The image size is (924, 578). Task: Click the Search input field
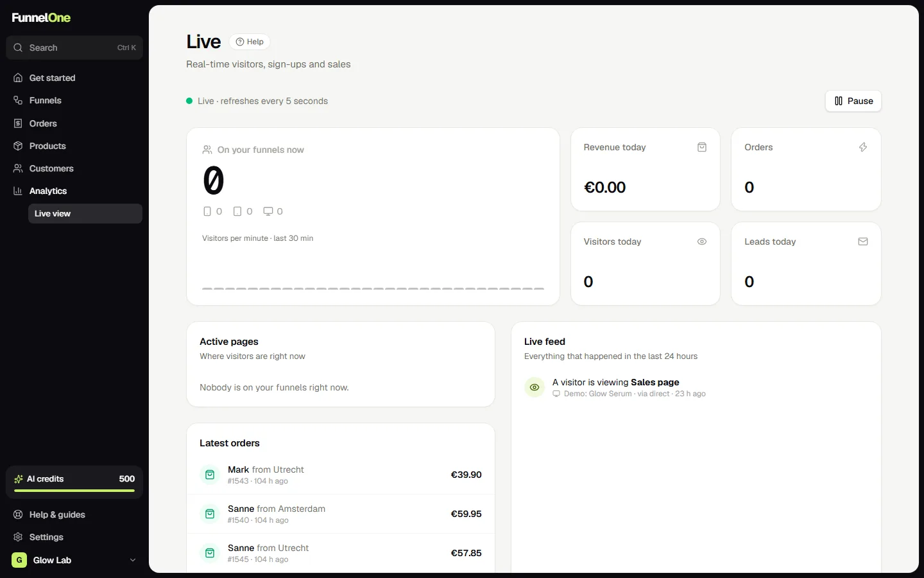click(74, 48)
